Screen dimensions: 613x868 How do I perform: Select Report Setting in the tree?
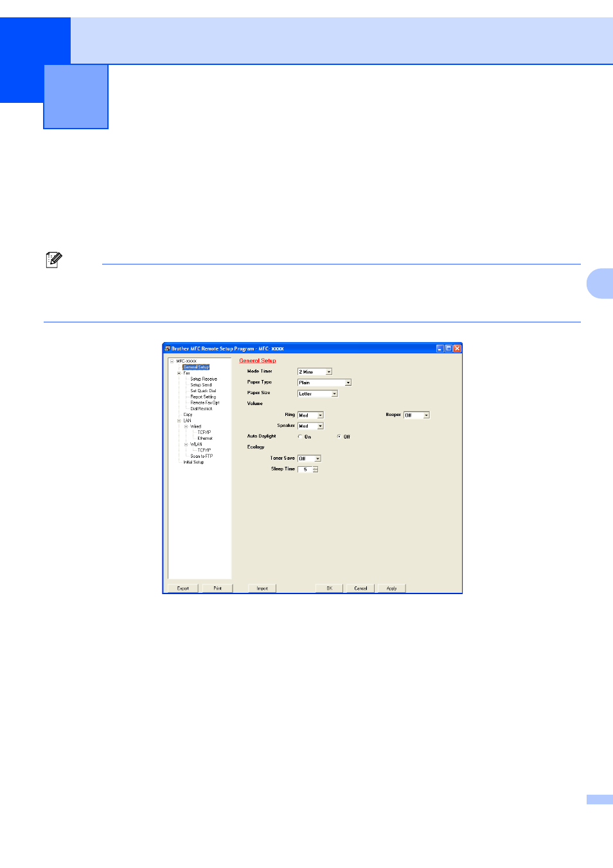pos(203,397)
